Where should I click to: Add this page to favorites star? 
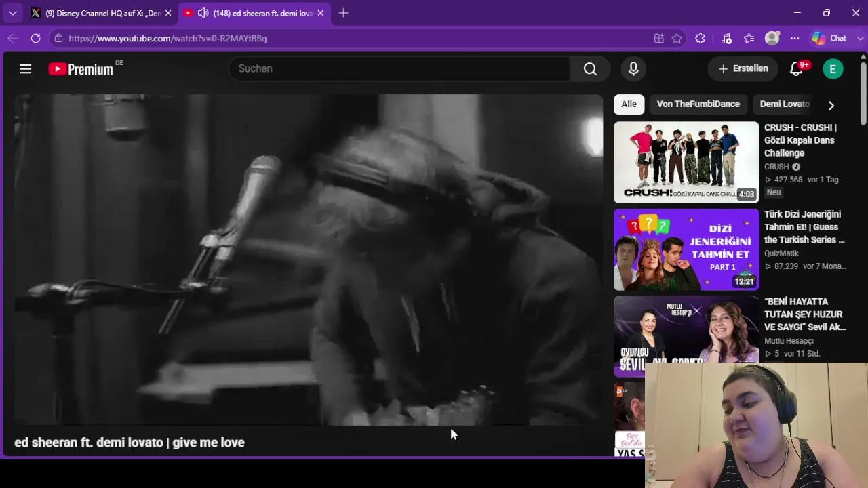tap(677, 39)
